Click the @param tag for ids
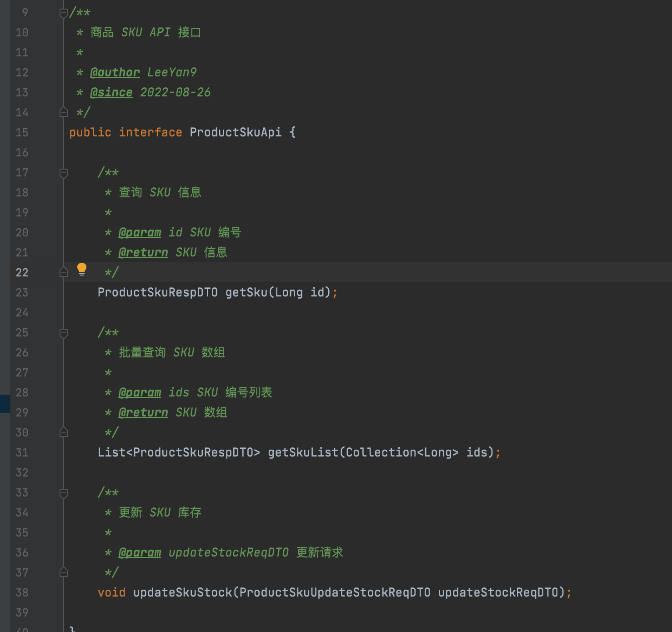 140,392
